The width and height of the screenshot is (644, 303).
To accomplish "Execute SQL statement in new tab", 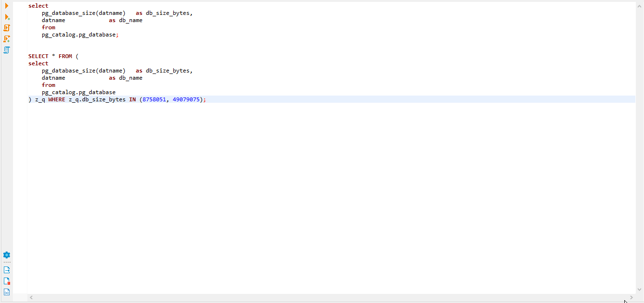I will [6, 17].
